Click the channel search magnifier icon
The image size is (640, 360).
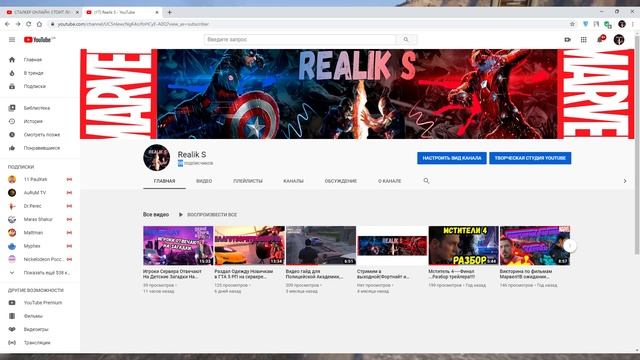pyautogui.click(x=426, y=181)
